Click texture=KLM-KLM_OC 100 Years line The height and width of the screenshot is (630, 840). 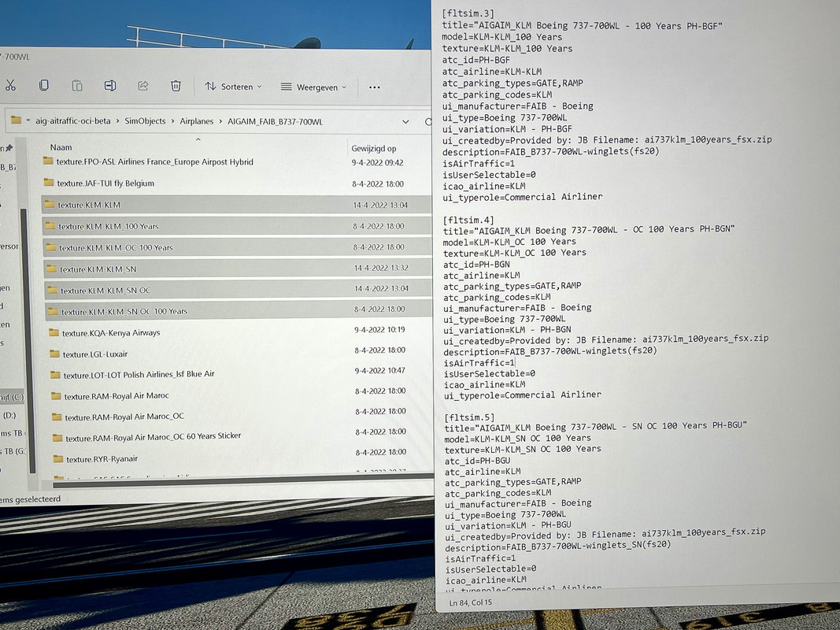(514, 253)
